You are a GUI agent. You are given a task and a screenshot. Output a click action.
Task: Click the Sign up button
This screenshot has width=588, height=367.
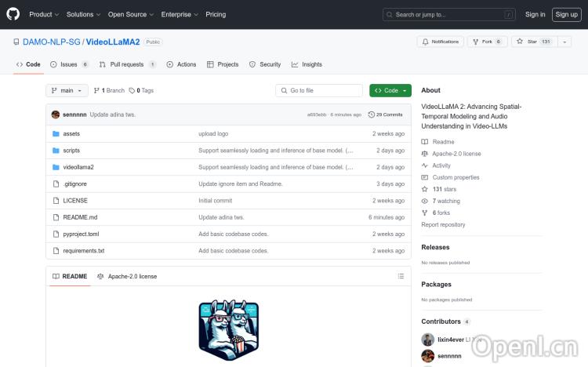(565, 14)
